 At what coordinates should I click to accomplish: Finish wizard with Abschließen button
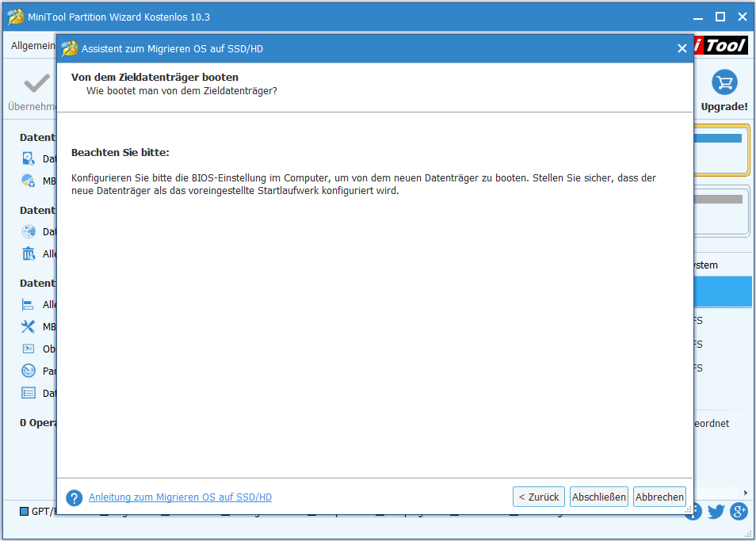coord(599,497)
